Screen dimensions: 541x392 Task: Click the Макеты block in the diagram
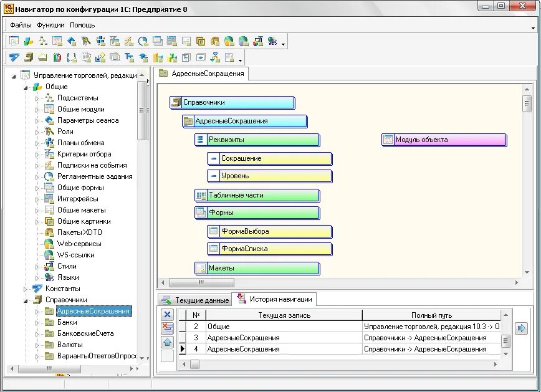pyautogui.click(x=257, y=268)
